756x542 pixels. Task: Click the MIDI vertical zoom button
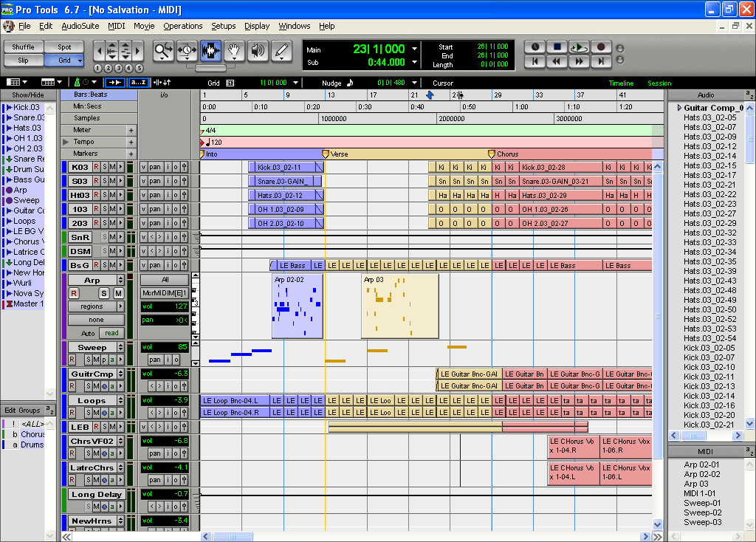(x=125, y=50)
